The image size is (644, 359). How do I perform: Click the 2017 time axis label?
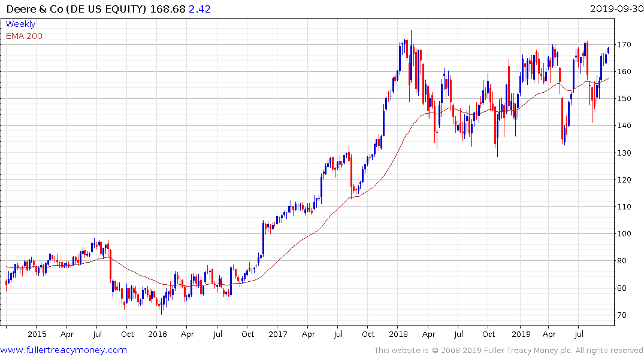tap(277, 334)
